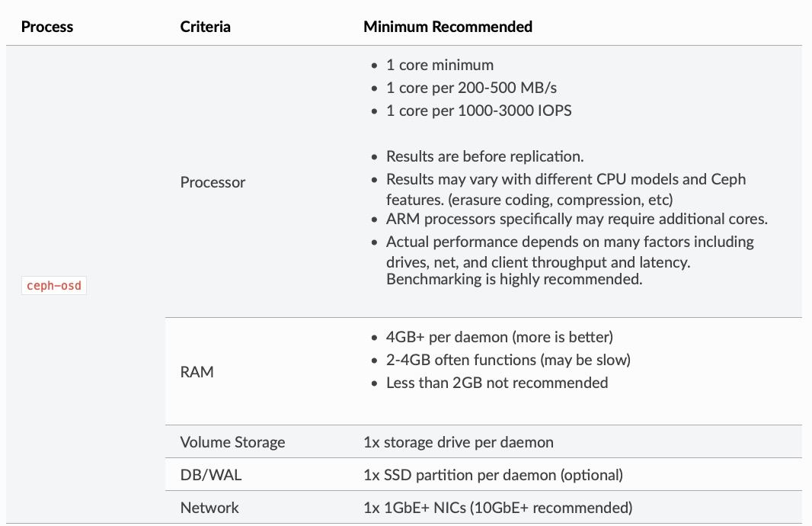
Task: Click '1 core per 200-500 MB/s' text
Action: pyautogui.click(x=472, y=88)
